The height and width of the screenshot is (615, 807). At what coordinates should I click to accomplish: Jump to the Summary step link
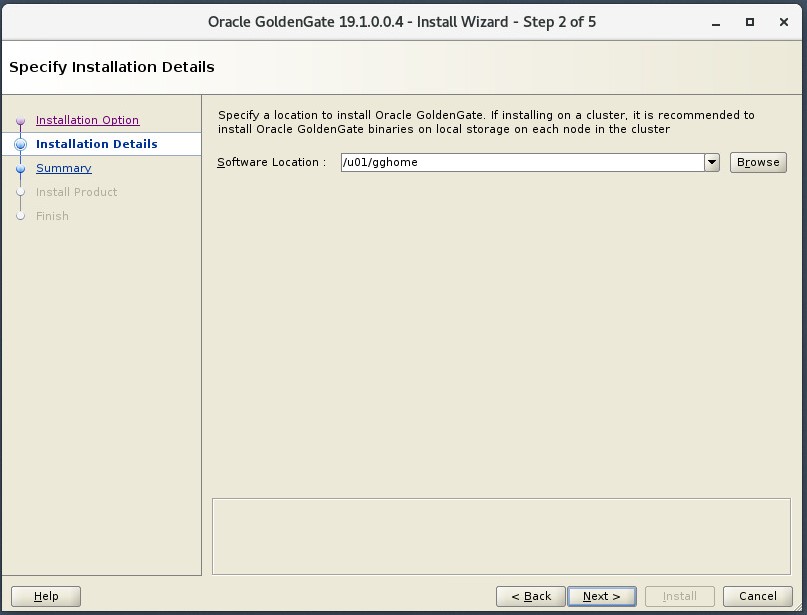pos(64,168)
